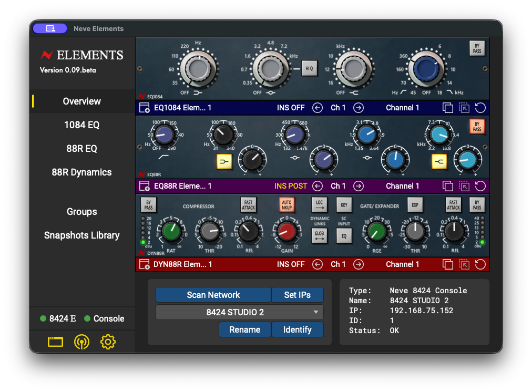Toggle the lit BY PASS button on EQ88R

(477, 127)
